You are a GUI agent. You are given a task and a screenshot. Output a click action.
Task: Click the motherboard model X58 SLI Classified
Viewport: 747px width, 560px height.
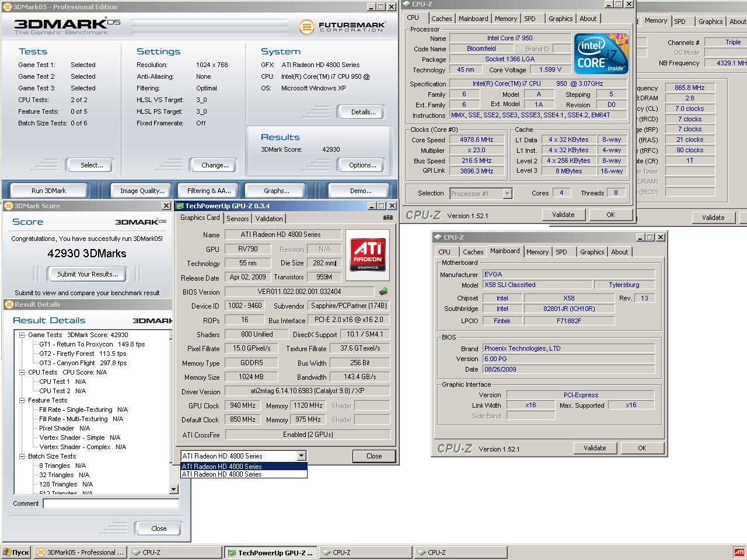pos(537,285)
